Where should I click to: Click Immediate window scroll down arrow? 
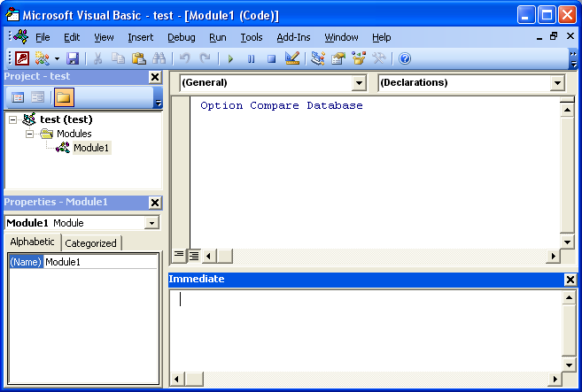(x=569, y=365)
